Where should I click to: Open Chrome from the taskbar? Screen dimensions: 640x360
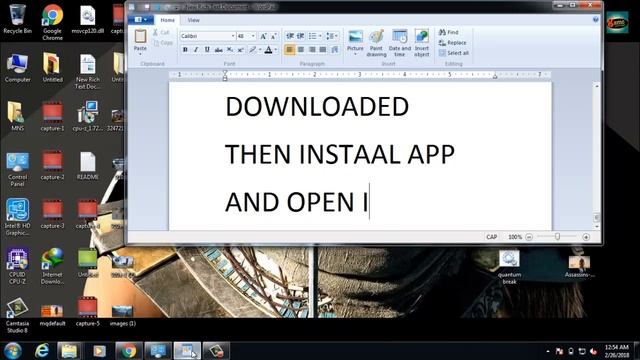[129, 351]
